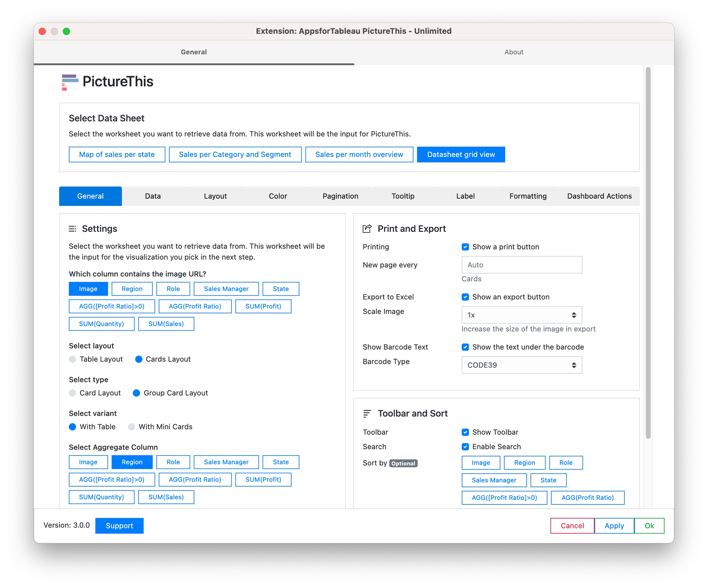708x588 pixels.
Task: Click the Print and Export share icon
Action: (x=367, y=229)
